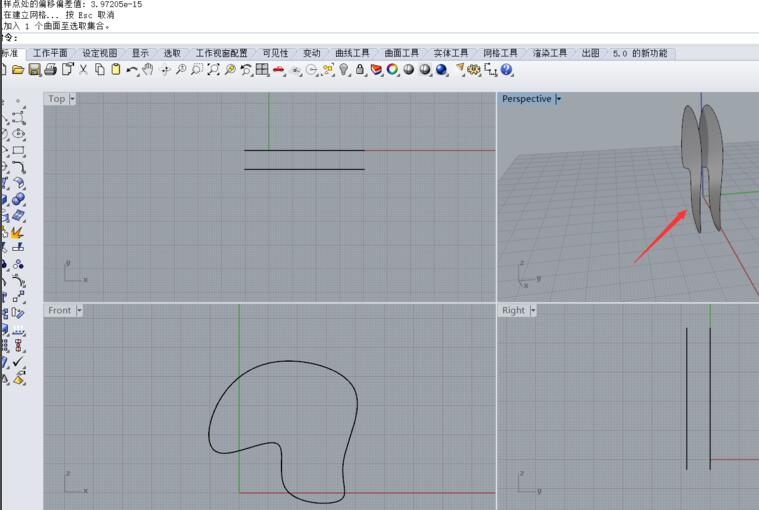Image resolution: width=759 pixels, height=510 pixels.
Task: Open the Front viewport dropdown arrow
Action: 79,311
